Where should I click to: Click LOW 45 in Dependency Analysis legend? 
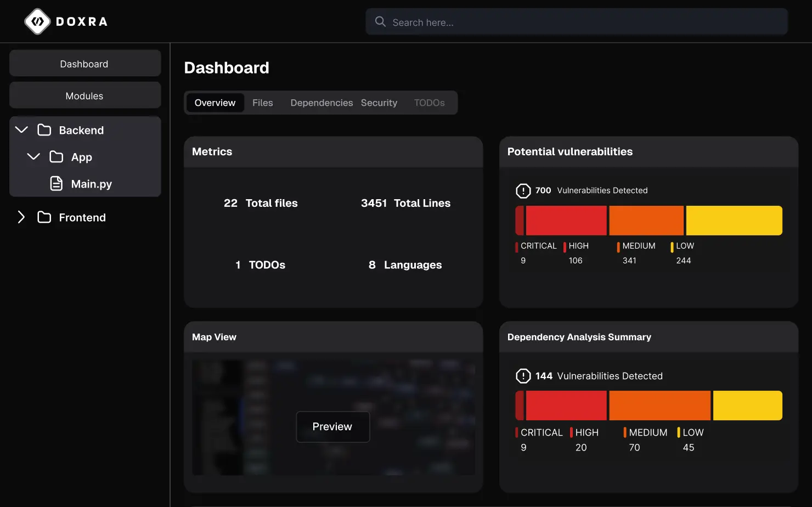coord(691,440)
